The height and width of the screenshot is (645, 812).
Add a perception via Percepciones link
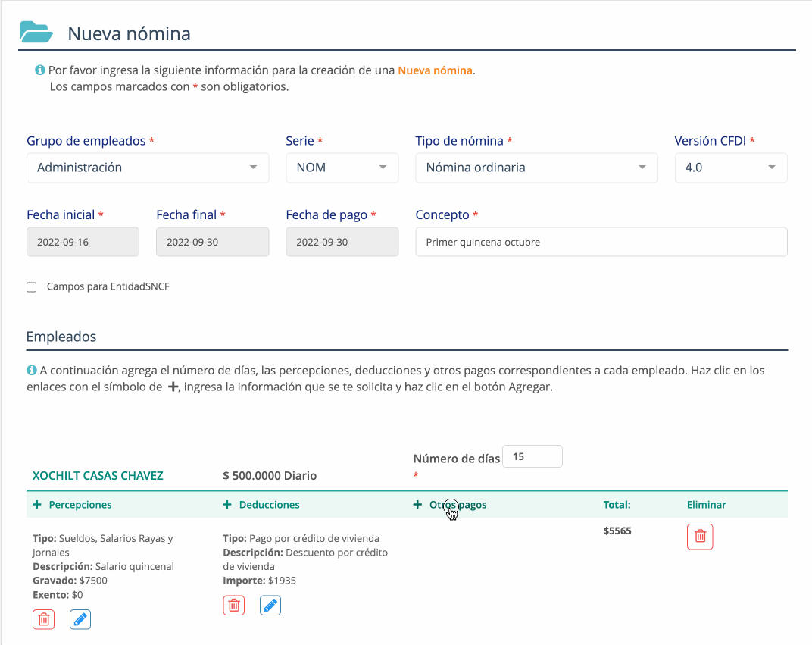[x=80, y=505]
